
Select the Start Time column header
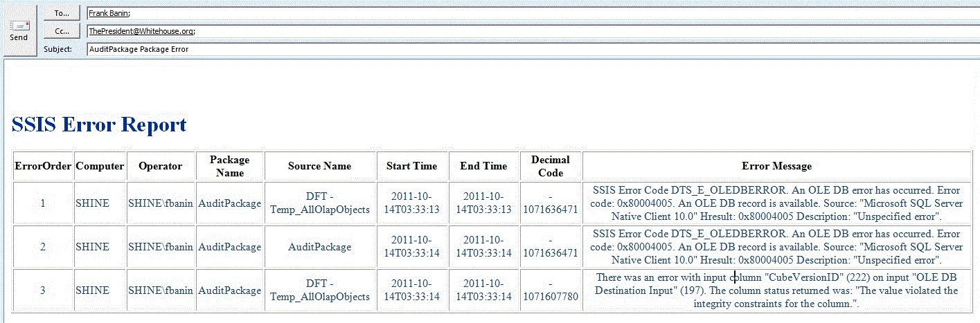[412, 166]
